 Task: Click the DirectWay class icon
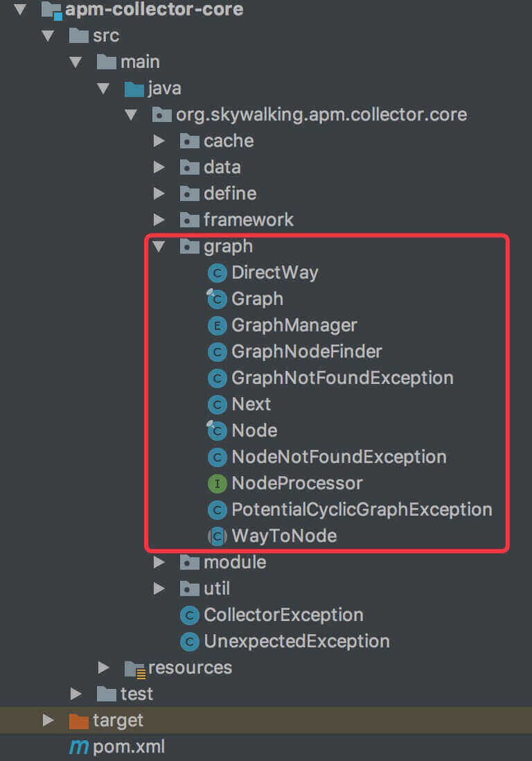pos(217,272)
